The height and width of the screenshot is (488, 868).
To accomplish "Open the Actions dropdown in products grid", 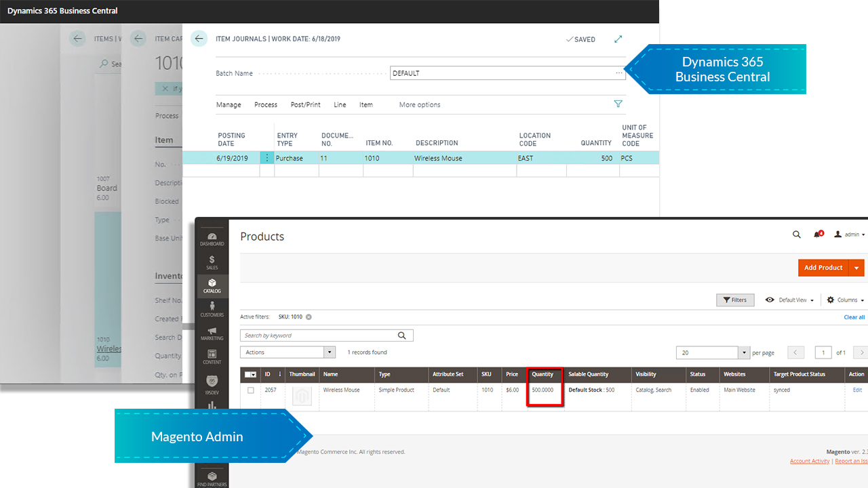I will pyautogui.click(x=287, y=352).
